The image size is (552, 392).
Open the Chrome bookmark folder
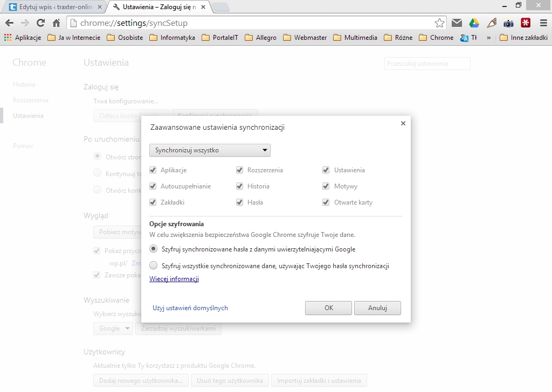(436, 38)
